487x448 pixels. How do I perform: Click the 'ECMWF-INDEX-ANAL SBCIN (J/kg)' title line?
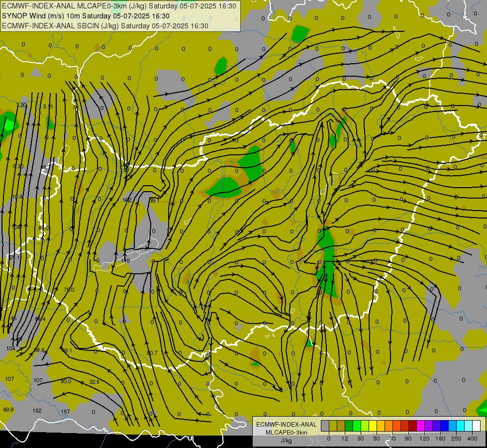[x=105, y=26]
